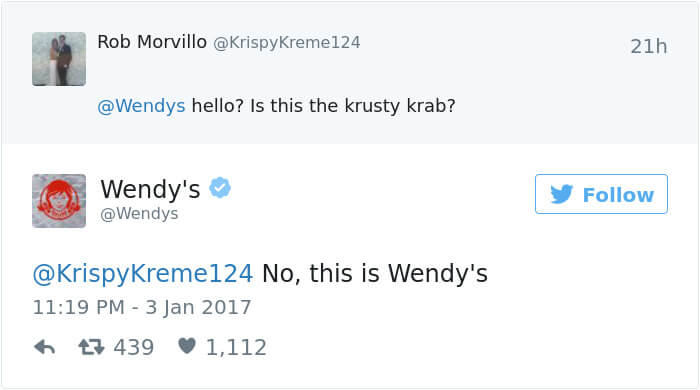Open Rob Morvillo's profile photo

pyautogui.click(x=59, y=59)
